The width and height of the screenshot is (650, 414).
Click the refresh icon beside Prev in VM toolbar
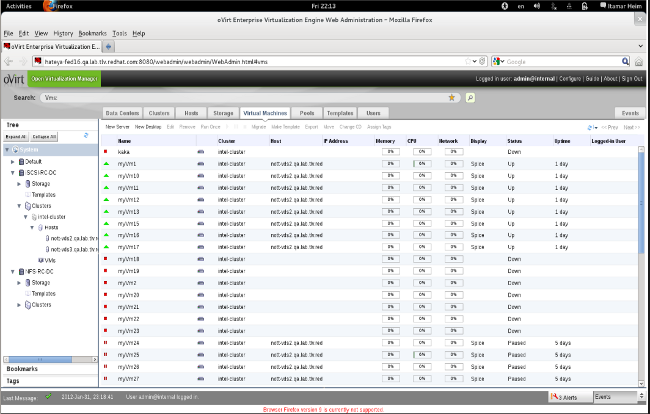point(590,127)
